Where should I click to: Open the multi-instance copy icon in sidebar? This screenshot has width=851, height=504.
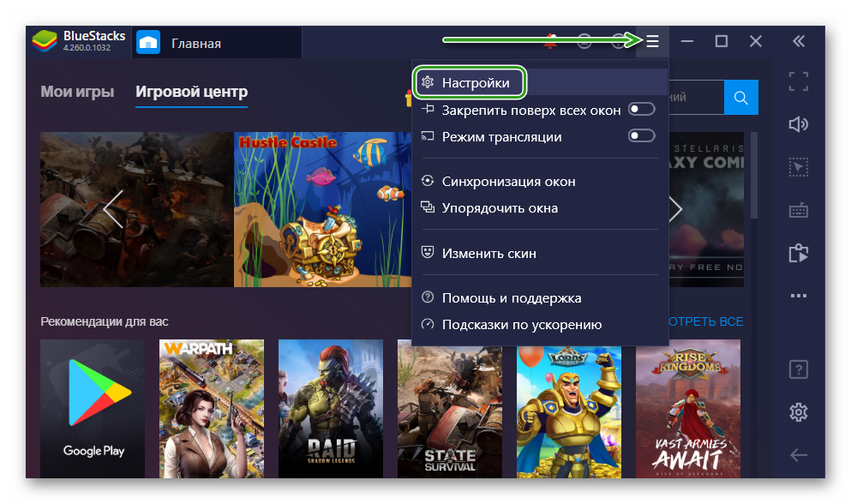click(799, 253)
